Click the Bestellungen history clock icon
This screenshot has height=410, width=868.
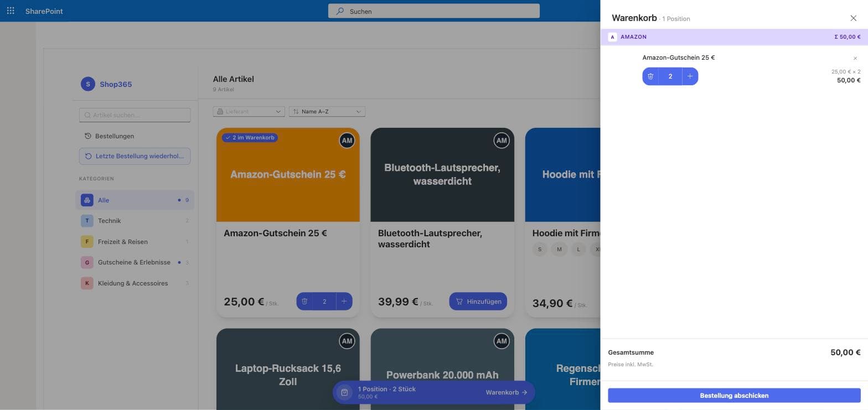[87, 136]
